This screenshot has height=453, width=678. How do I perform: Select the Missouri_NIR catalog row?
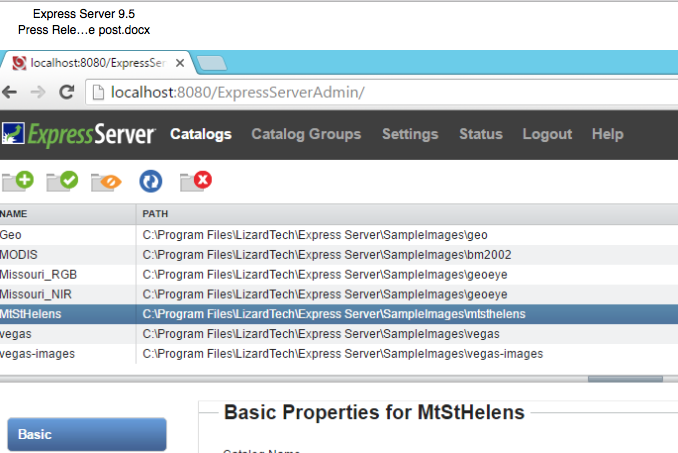click(x=339, y=294)
